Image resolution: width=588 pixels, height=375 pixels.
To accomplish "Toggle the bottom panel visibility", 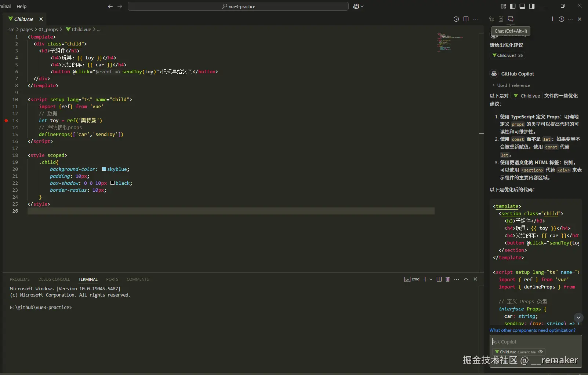I will click(522, 6).
